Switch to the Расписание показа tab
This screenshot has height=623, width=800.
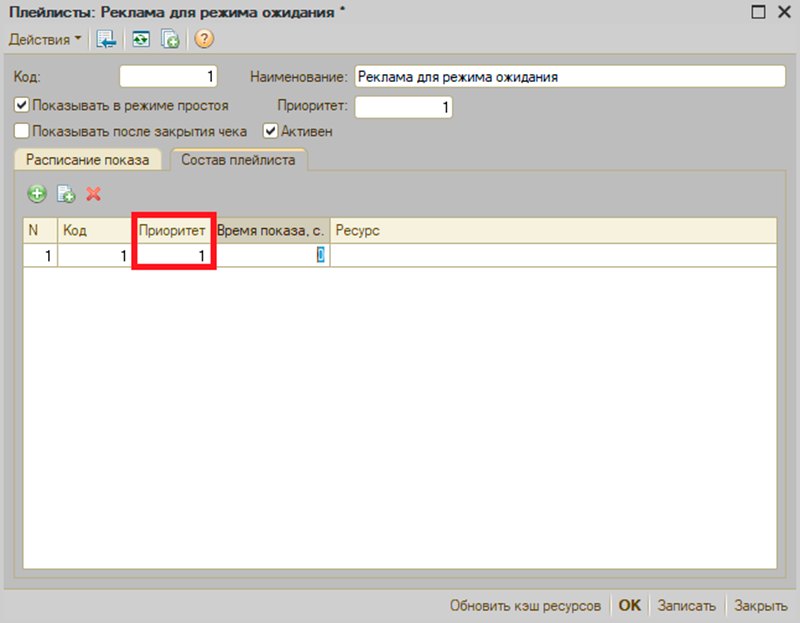click(x=88, y=160)
